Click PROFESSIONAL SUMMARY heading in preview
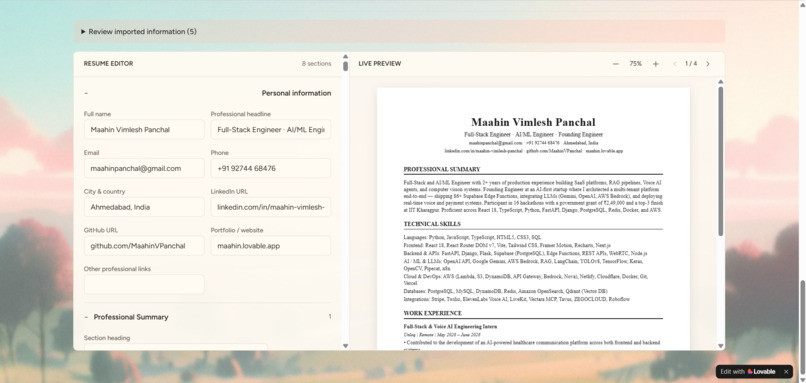This screenshot has width=806, height=383. 442,169
